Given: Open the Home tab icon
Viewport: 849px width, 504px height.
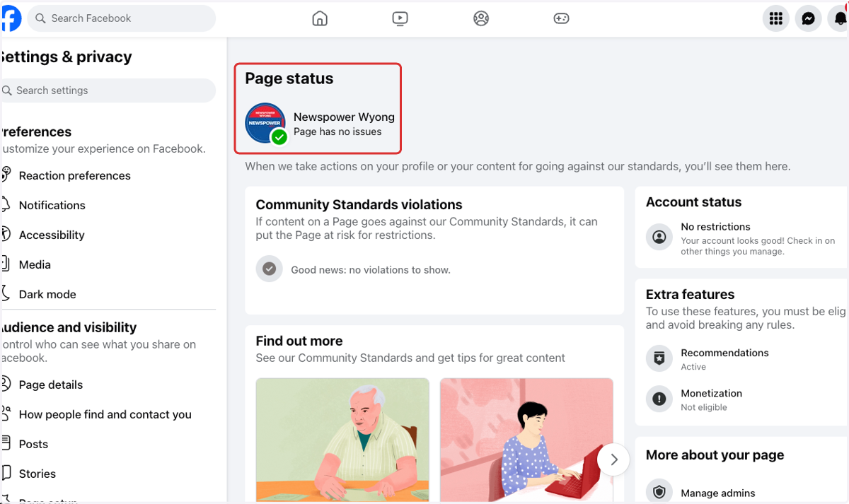Looking at the screenshot, I should [320, 18].
